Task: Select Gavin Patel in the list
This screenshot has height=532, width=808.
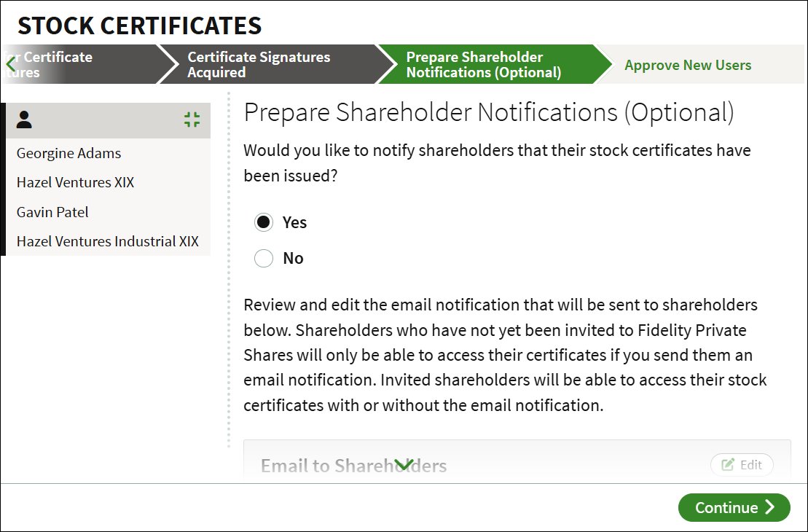Action: 52,212
